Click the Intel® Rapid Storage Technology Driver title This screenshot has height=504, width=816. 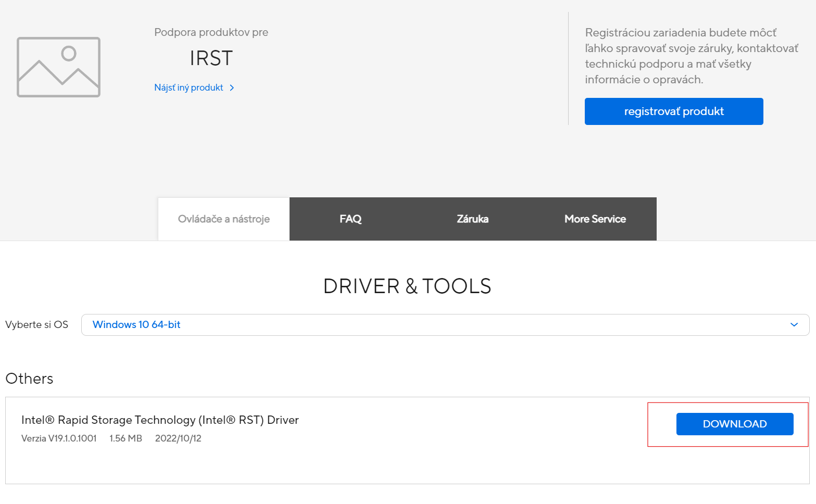coord(160,420)
